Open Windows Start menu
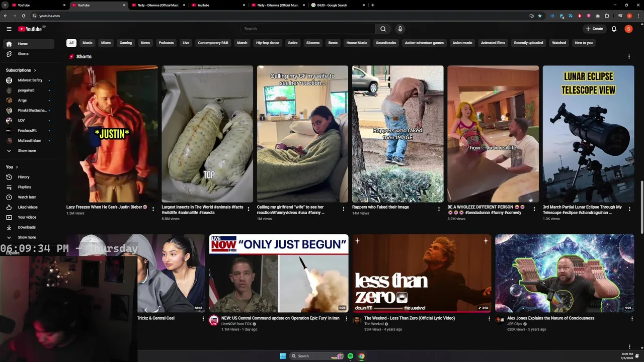The height and width of the screenshot is (362, 644). [x=283, y=356]
